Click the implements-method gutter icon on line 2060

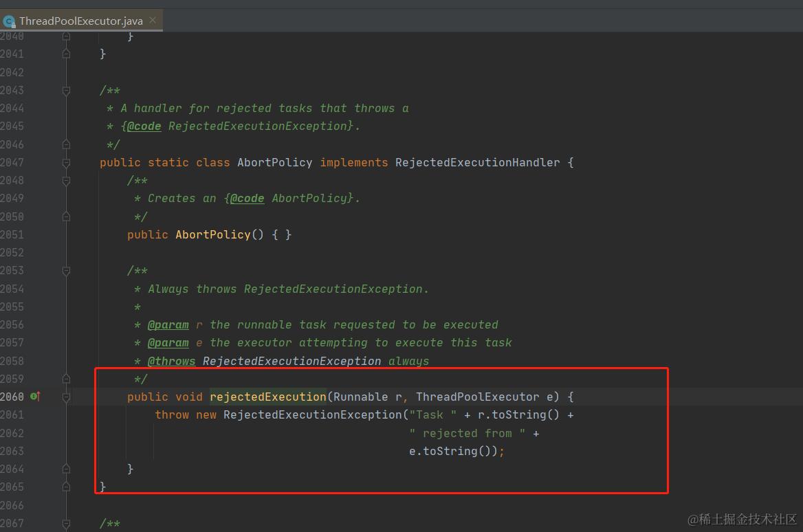click(35, 397)
